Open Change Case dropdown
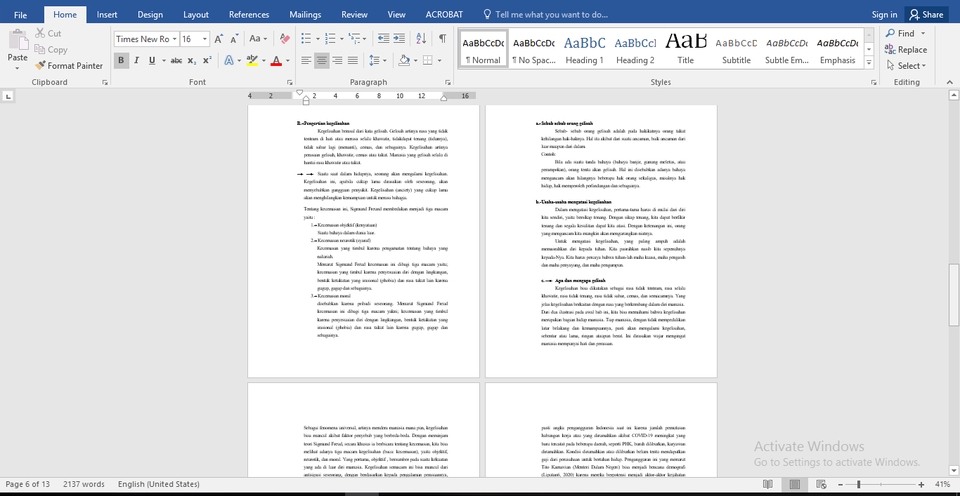The image size is (960, 496). click(258, 39)
